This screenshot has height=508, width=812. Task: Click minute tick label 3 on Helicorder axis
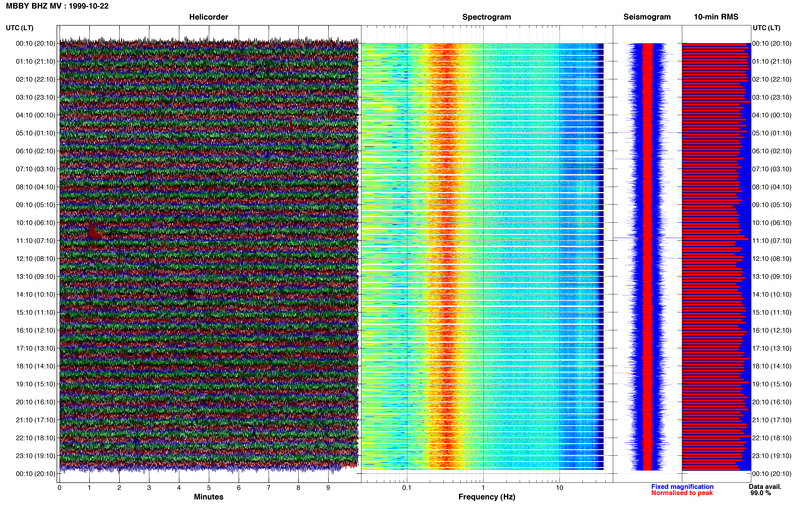[149, 488]
